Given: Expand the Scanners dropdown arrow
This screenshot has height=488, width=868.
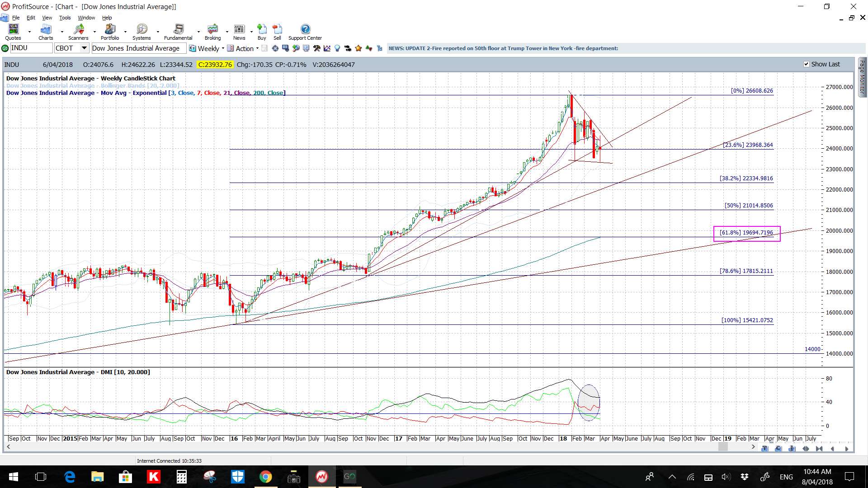Looking at the screenshot, I should (x=94, y=32).
